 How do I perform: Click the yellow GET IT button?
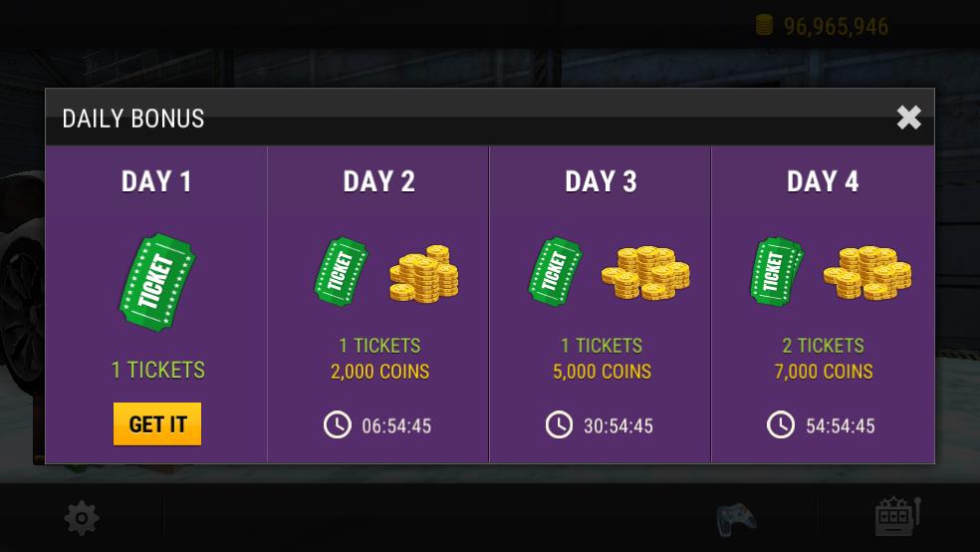(x=157, y=423)
